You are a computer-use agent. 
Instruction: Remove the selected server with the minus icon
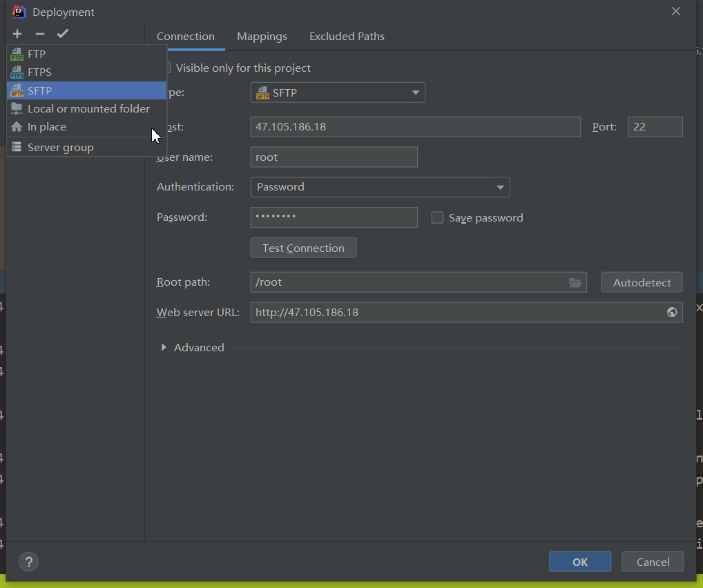pyautogui.click(x=40, y=34)
